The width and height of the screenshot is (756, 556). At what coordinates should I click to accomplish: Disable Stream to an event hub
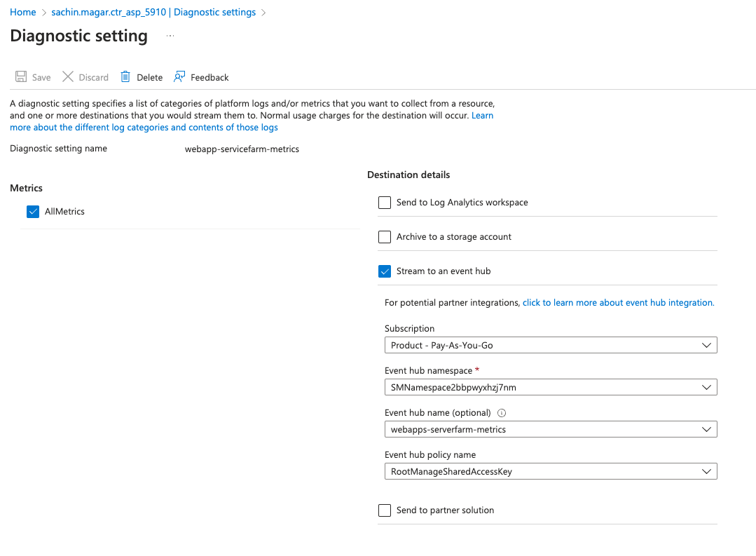[x=385, y=271]
